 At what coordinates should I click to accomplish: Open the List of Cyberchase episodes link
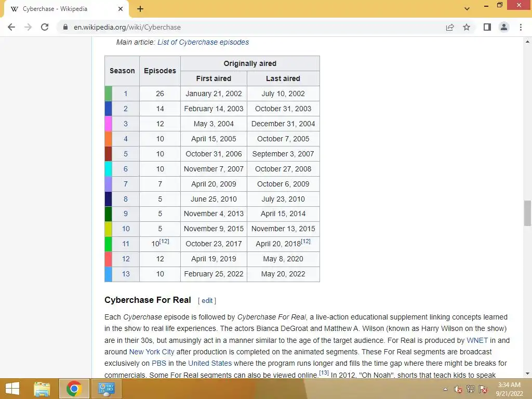(203, 42)
